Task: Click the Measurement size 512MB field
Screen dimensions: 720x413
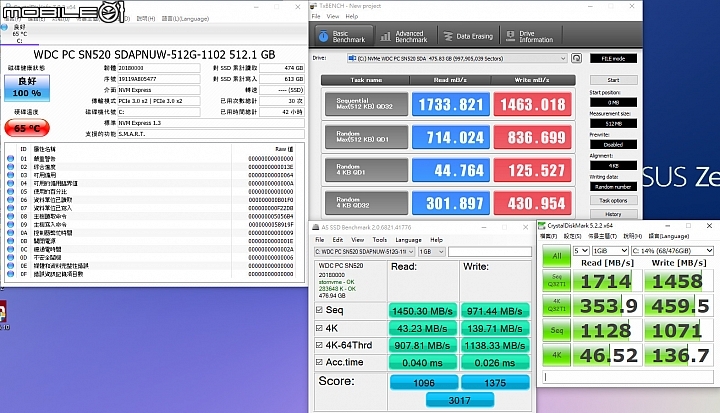Action: tap(613, 124)
